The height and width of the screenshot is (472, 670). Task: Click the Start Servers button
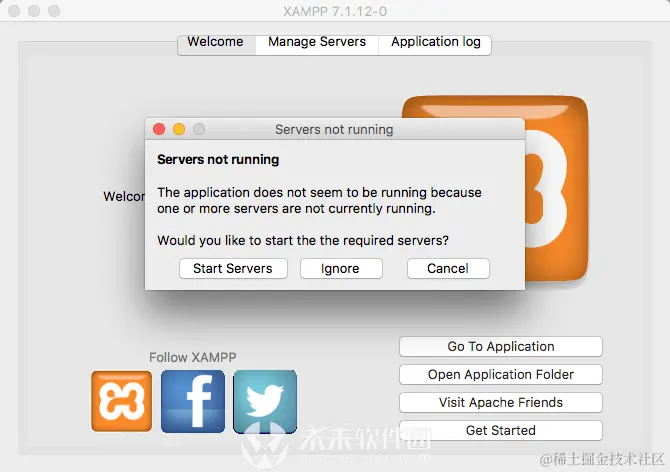click(233, 268)
